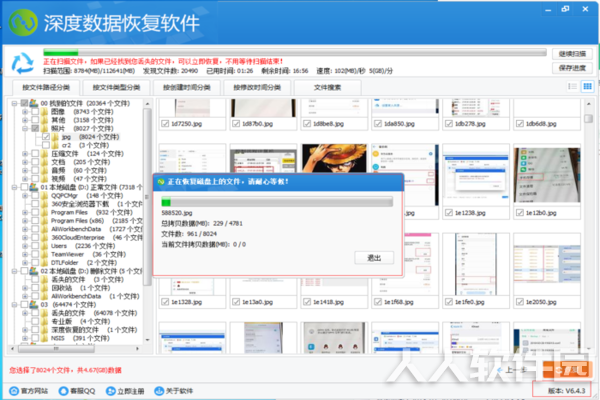Click the drive icon for 01 本地磁盘 正常文件
This screenshot has height=400, width=600.
[34, 187]
